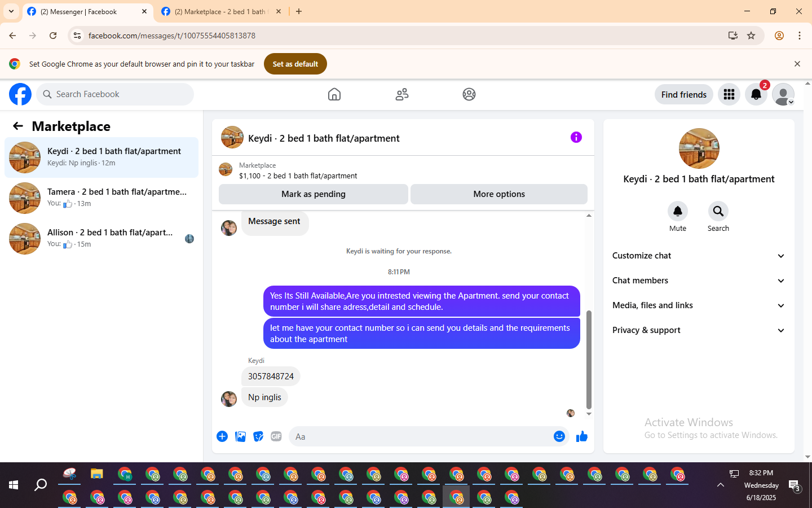Screen dimensions: 812x508
Task: Click the 'Message sent' bubble
Action: [x=275, y=222]
